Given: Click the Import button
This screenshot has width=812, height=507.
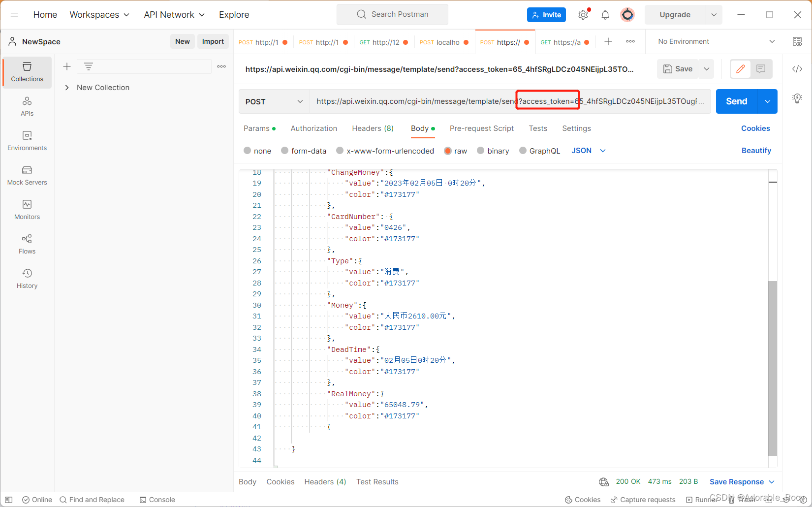Looking at the screenshot, I should (213, 41).
